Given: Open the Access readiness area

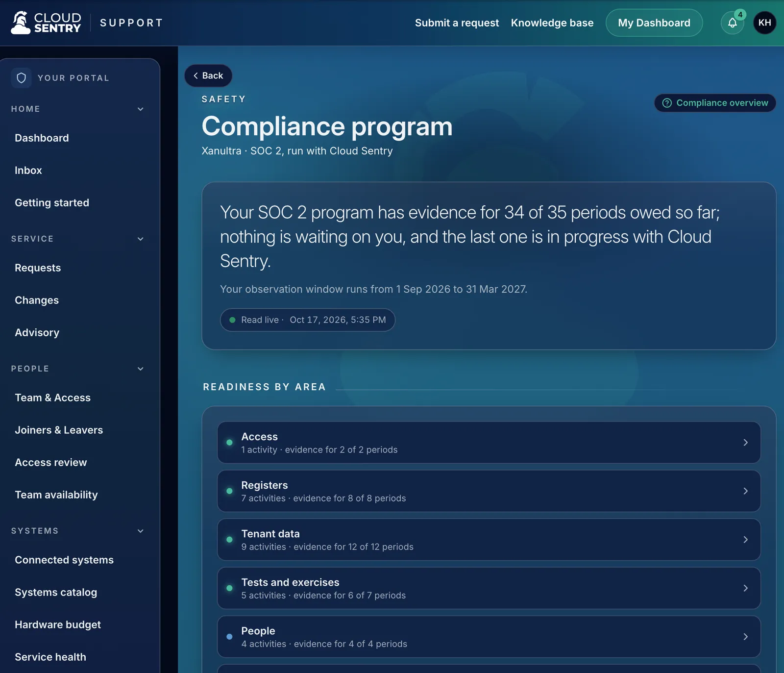Looking at the screenshot, I should [489, 443].
